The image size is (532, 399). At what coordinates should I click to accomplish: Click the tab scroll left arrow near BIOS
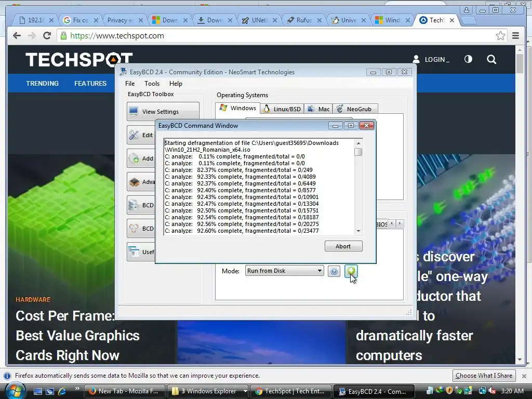(392, 223)
